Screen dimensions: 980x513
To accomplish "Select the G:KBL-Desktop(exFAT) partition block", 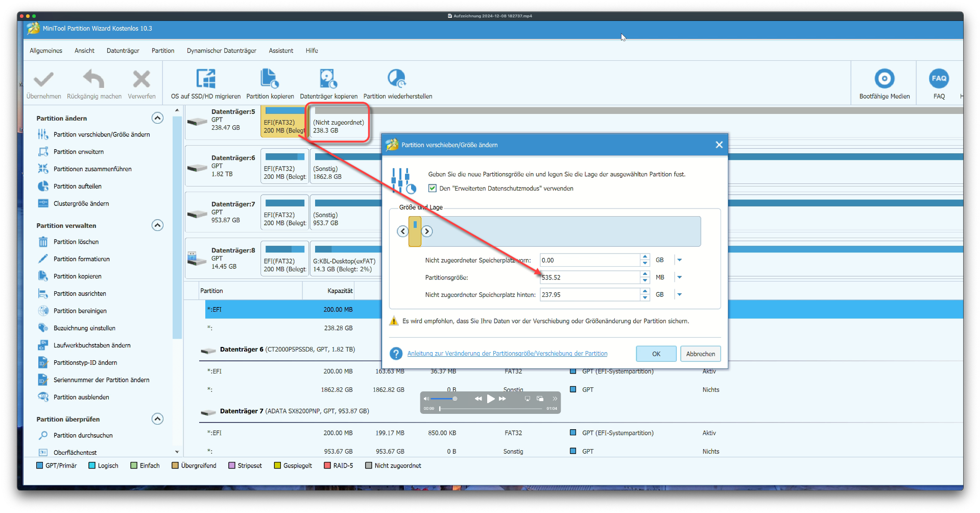I will [345, 258].
